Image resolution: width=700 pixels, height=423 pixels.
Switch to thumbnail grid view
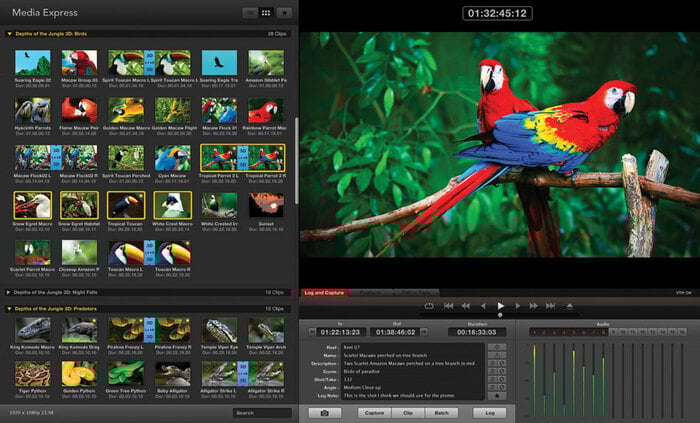pyautogui.click(x=266, y=13)
